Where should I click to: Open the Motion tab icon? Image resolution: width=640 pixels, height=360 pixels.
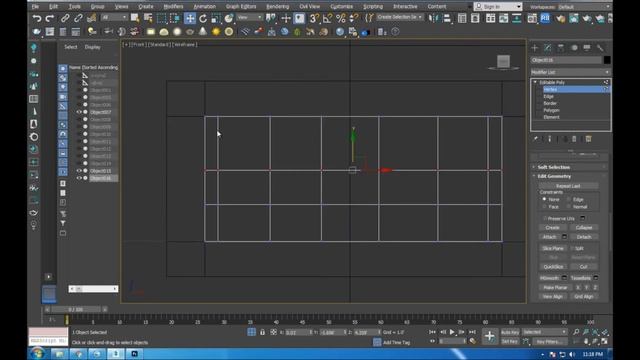tap(574, 48)
